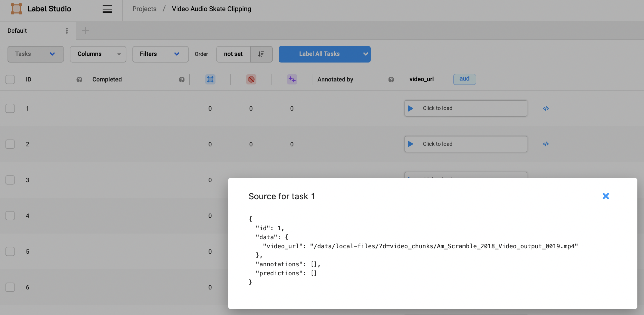Click the predictions sparkle column icon
Screen dimensions: 644x315
point(292,79)
